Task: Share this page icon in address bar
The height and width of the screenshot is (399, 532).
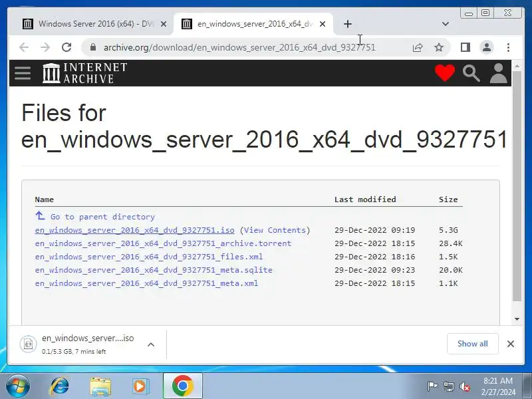Action: pyautogui.click(x=418, y=47)
